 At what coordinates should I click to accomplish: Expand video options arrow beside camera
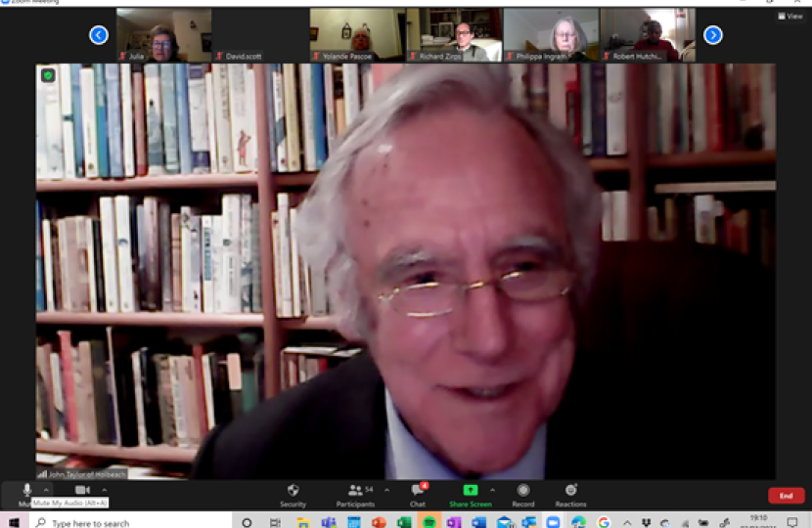point(103,489)
